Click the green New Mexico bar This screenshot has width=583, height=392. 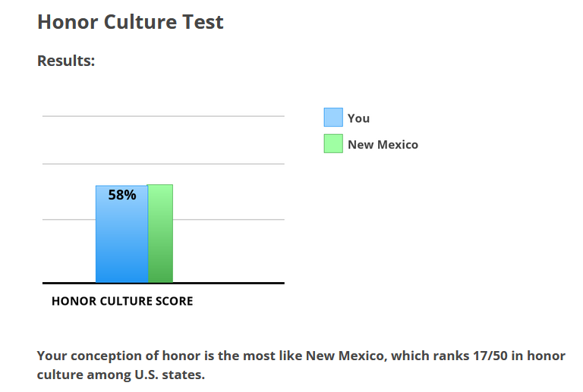coord(160,234)
